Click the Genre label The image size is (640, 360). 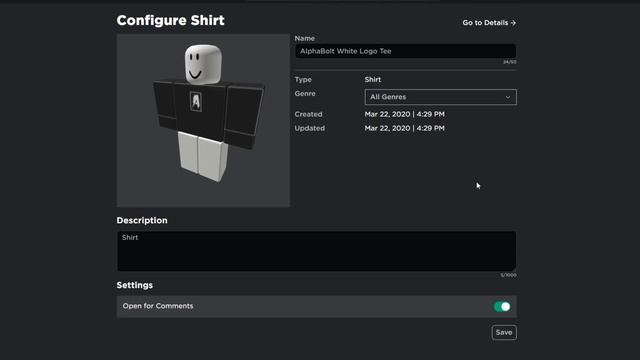point(305,93)
